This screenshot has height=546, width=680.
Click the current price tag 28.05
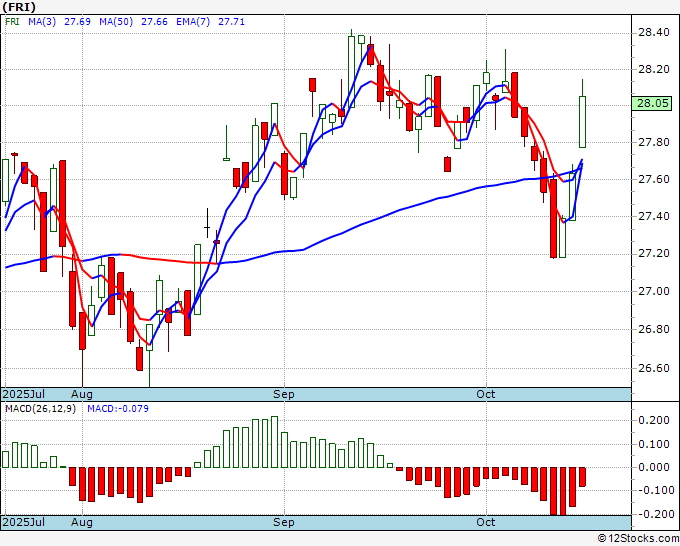pos(652,103)
